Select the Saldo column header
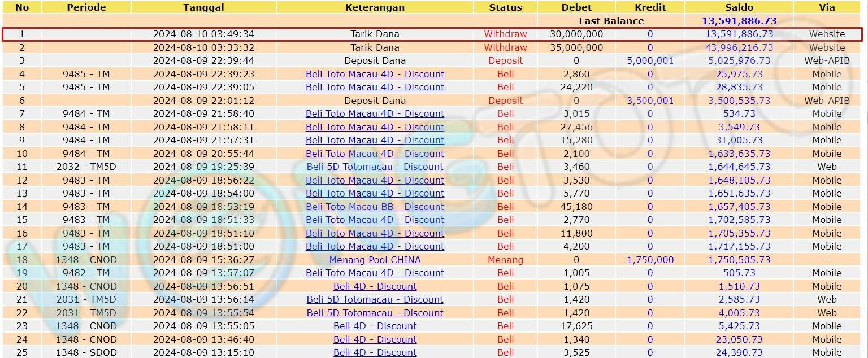868x358 pixels. (x=739, y=7)
